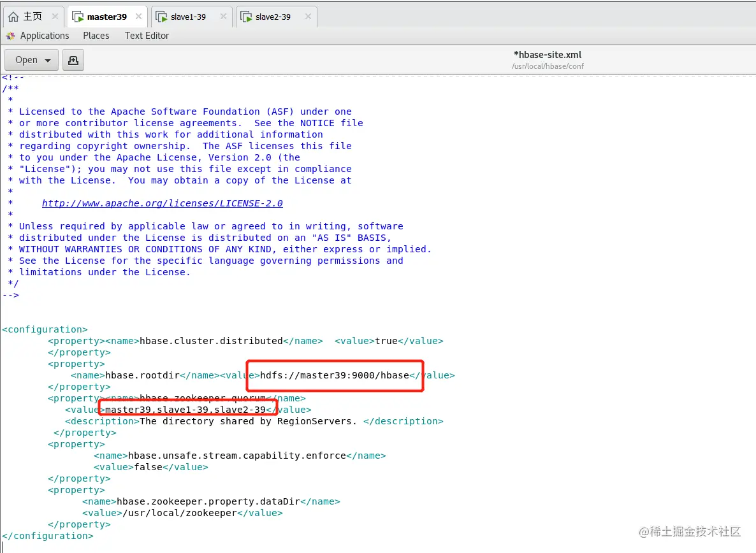Click hbase.unsafe.stream.capability.enforce name
Viewport: 756px width, 553px height.
click(237, 456)
